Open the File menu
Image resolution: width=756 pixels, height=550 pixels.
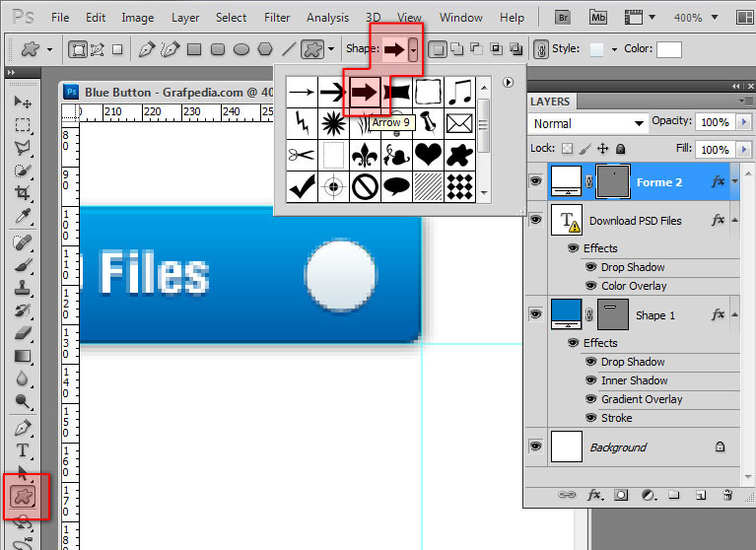click(60, 18)
